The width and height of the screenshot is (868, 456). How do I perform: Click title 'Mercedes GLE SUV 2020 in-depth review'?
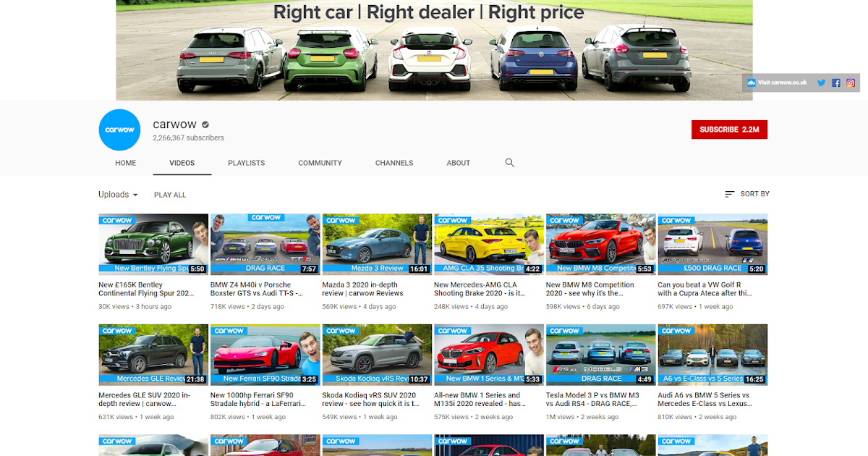pos(145,400)
